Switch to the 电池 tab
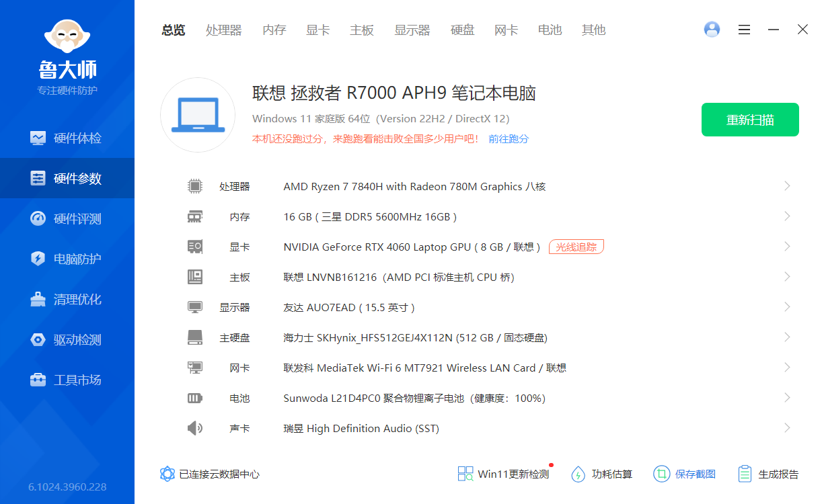This screenshot has height=504, width=824. tap(550, 30)
